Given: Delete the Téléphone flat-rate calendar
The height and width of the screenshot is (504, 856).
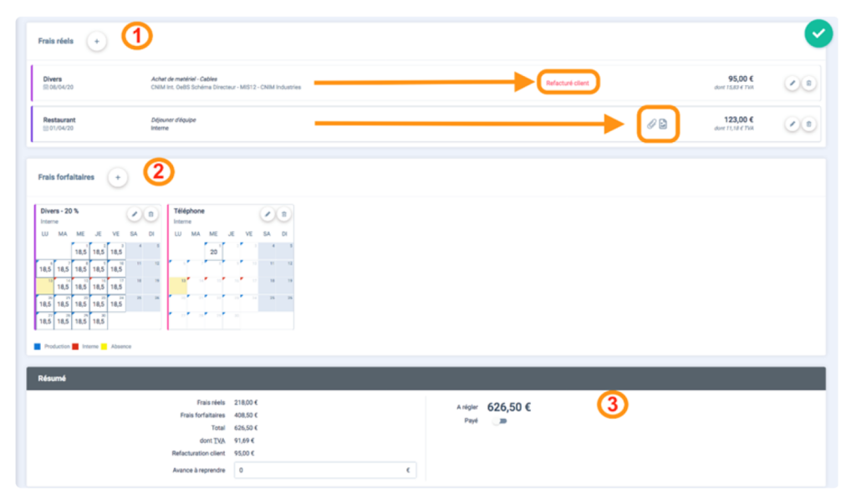Looking at the screenshot, I should 284,215.
